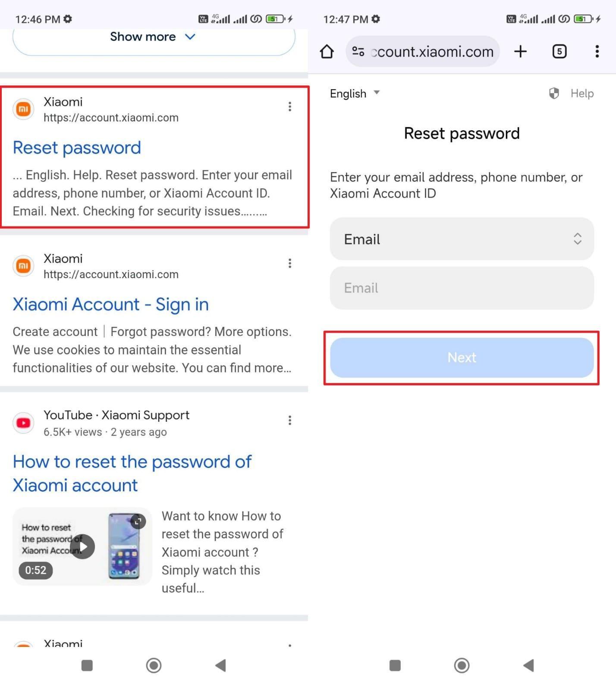Open options for the Reset password result
The height and width of the screenshot is (684, 616).
click(290, 107)
